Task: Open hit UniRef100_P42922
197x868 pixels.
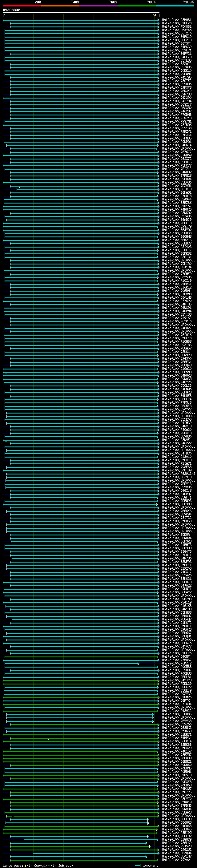Action: [x=176, y=711]
